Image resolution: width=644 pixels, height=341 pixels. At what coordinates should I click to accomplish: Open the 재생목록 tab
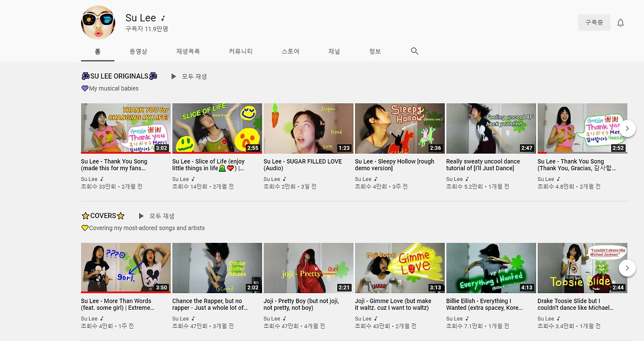point(188,51)
